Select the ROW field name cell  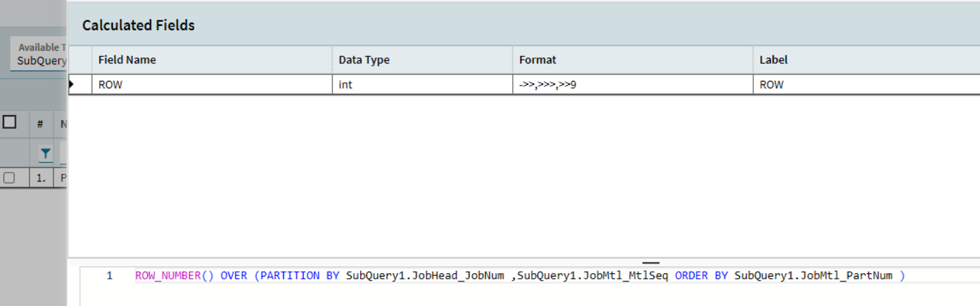tap(211, 85)
